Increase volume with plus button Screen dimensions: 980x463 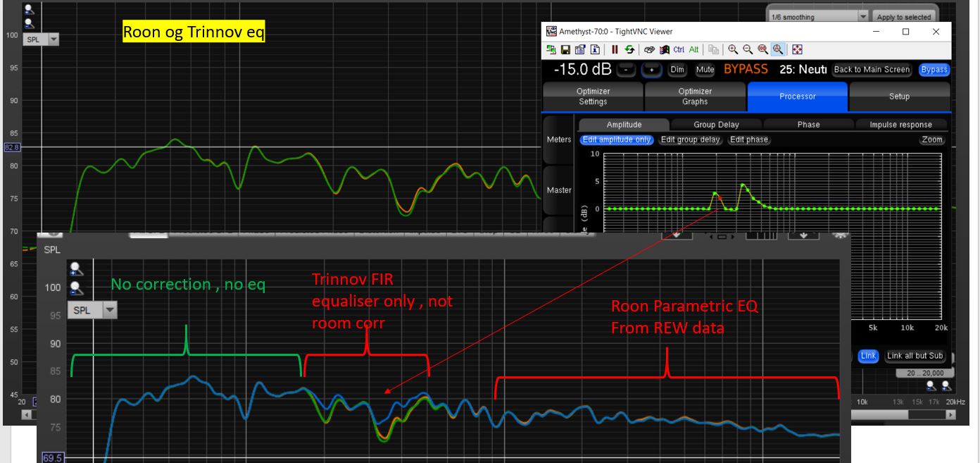tap(652, 70)
